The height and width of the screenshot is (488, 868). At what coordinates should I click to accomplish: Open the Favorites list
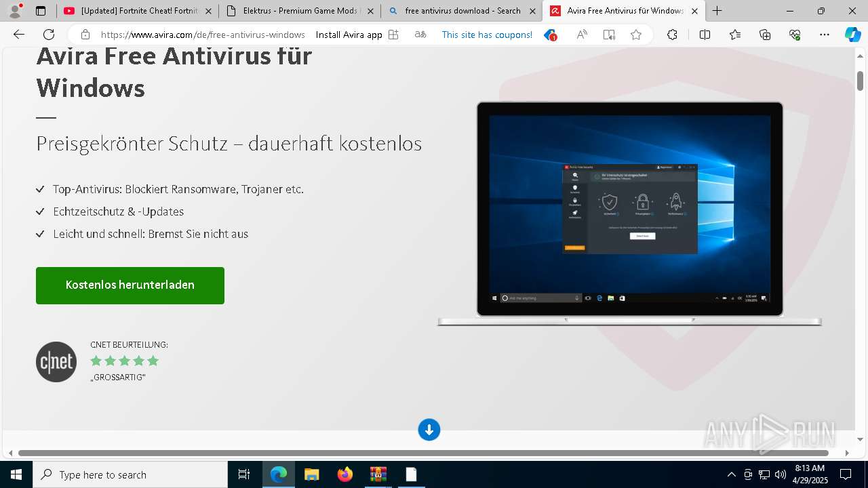pyautogui.click(x=735, y=35)
